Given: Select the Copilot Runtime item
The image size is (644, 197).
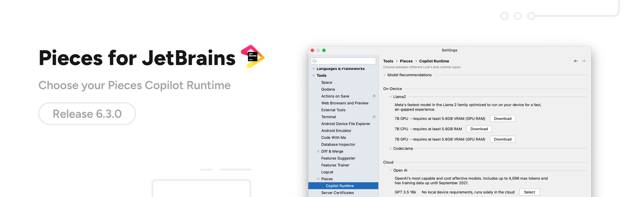Looking at the screenshot, I should tap(343, 186).
